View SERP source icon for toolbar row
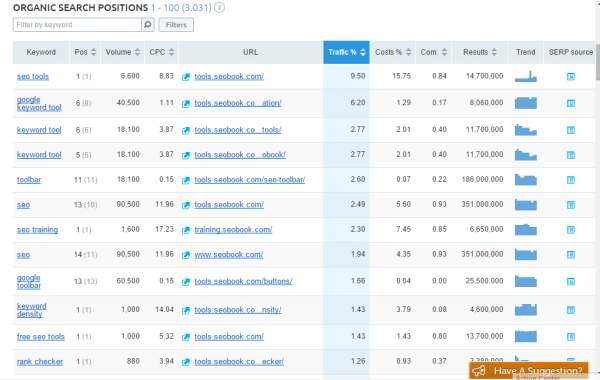The height and width of the screenshot is (380, 600). [571, 180]
